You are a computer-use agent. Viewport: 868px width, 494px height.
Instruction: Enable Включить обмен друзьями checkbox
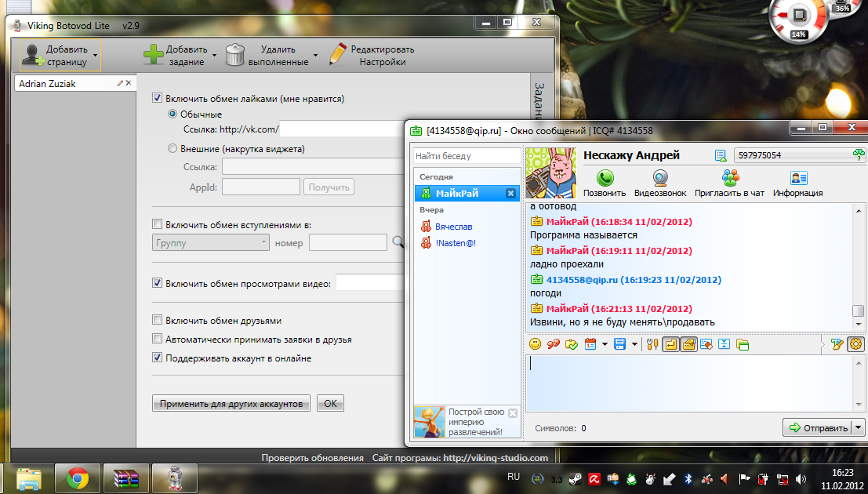pyautogui.click(x=158, y=320)
